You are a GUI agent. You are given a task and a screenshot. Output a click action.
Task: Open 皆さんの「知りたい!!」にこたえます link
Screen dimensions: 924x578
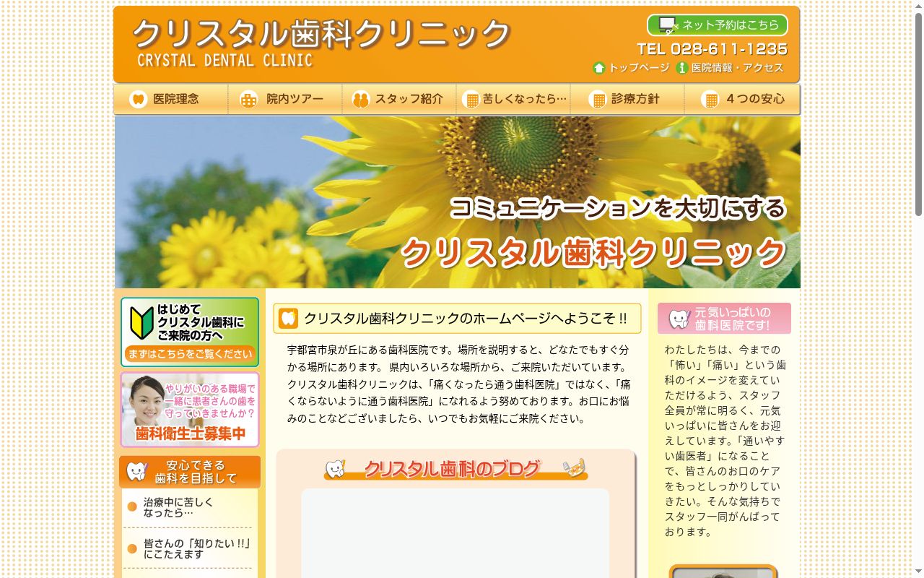(x=197, y=549)
